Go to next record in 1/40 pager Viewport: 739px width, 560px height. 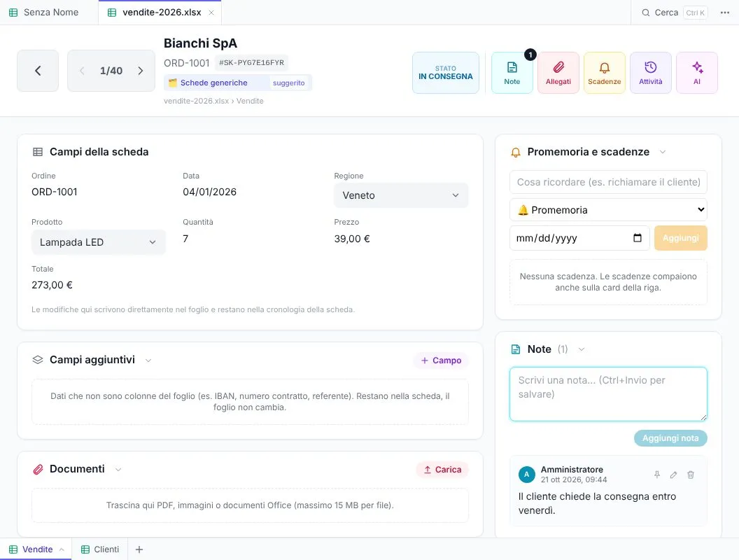[141, 71]
